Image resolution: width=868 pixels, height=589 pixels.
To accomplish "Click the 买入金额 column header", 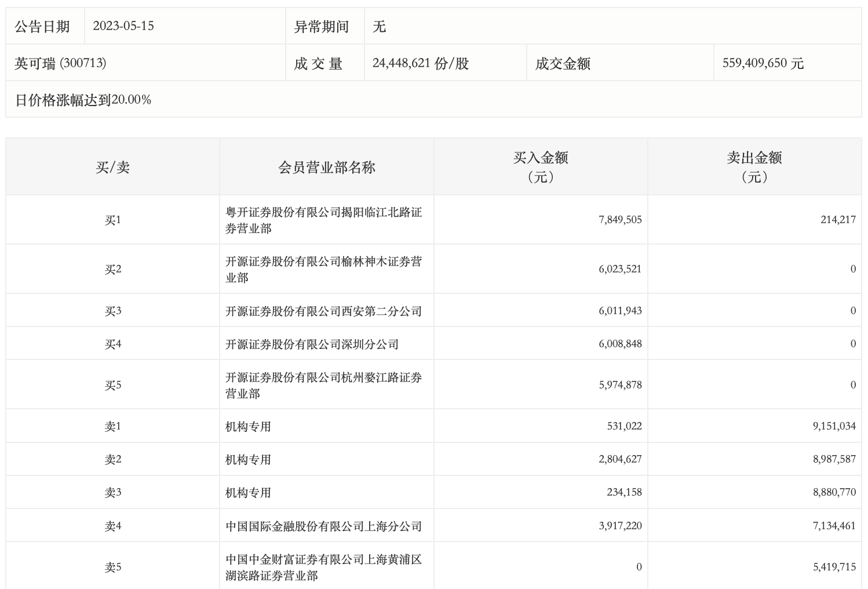I will coord(540,166).
